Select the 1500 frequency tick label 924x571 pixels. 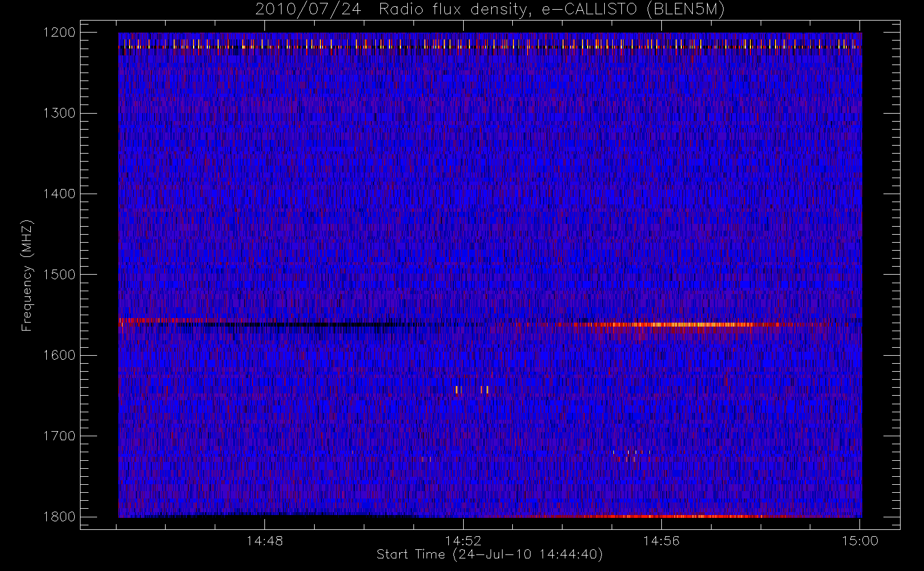[x=60, y=275]
